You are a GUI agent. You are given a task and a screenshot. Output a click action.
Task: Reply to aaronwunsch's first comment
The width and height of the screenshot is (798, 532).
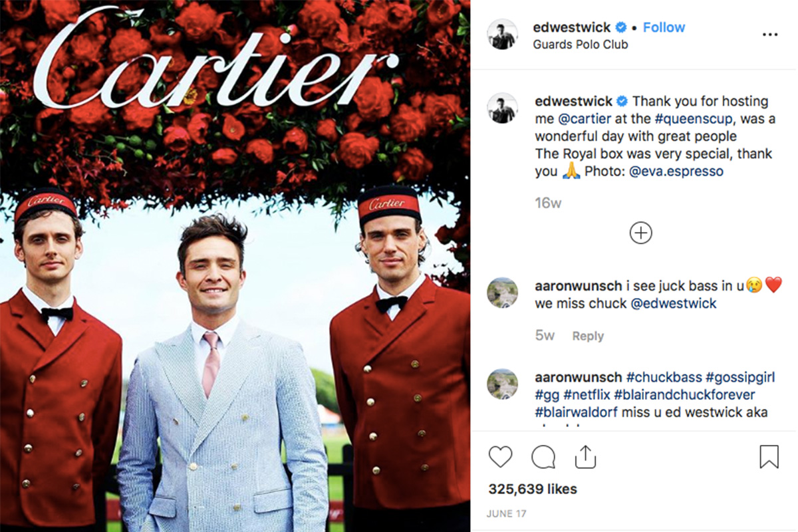point(588,336)
